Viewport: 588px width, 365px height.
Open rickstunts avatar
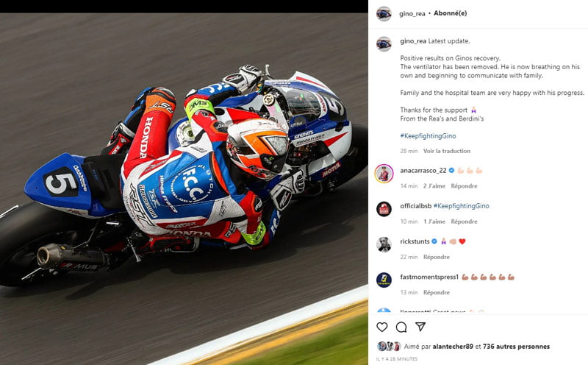[384, 244]
